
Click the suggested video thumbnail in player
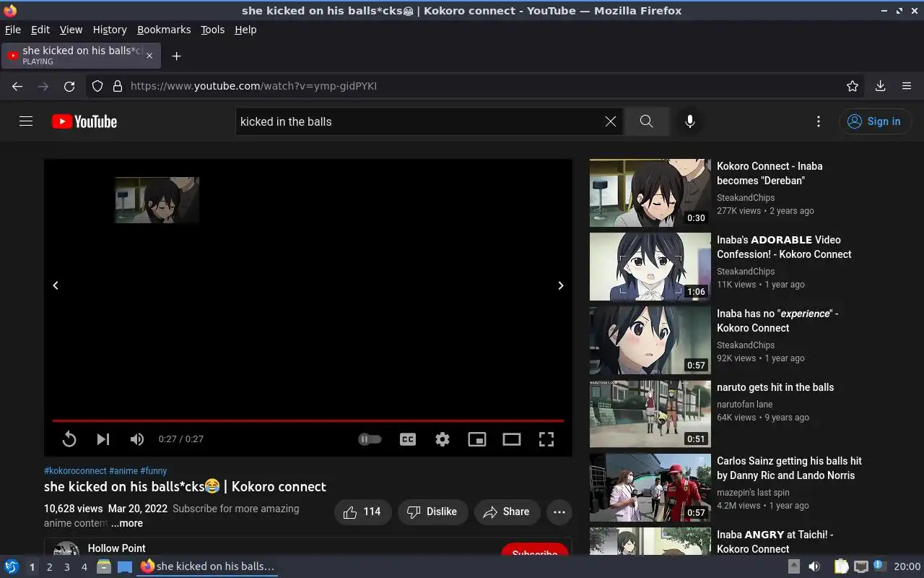pos(157,200)
